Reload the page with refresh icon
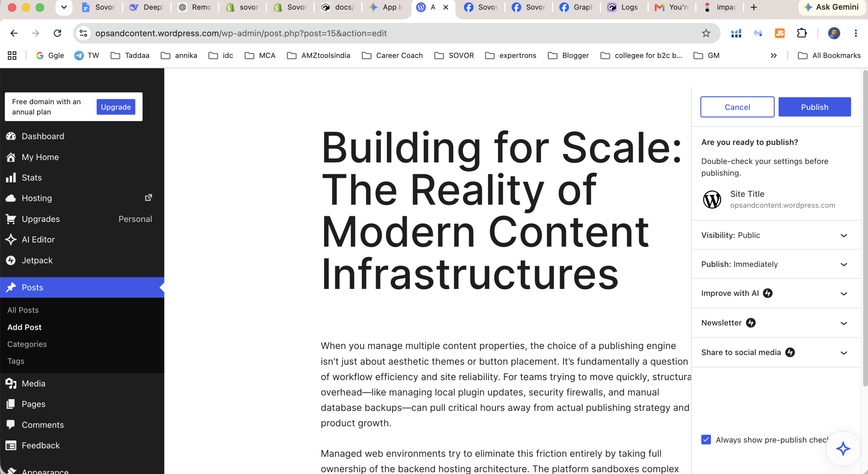 (x=57, y=33)
